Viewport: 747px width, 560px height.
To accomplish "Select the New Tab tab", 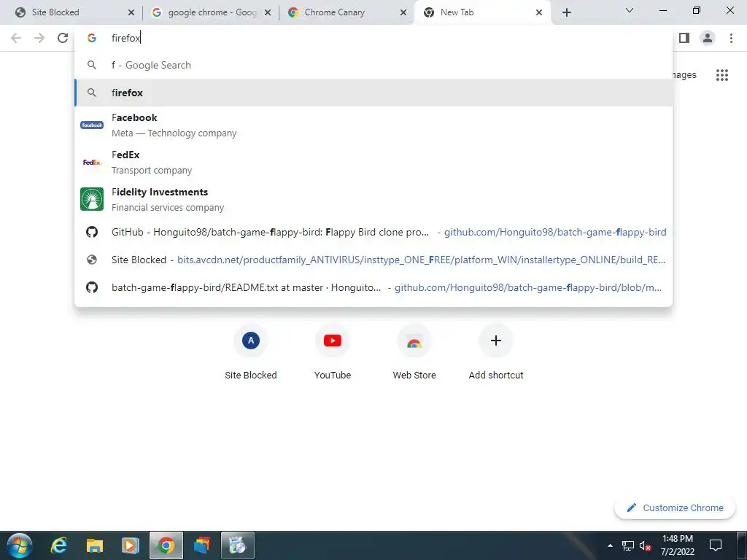I will click(483, 12).
